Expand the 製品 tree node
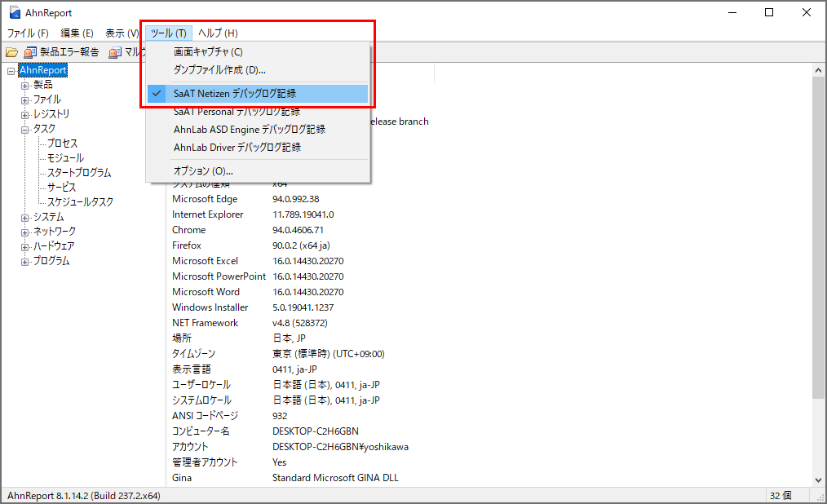The image size is (827, 504). (24, 86)
